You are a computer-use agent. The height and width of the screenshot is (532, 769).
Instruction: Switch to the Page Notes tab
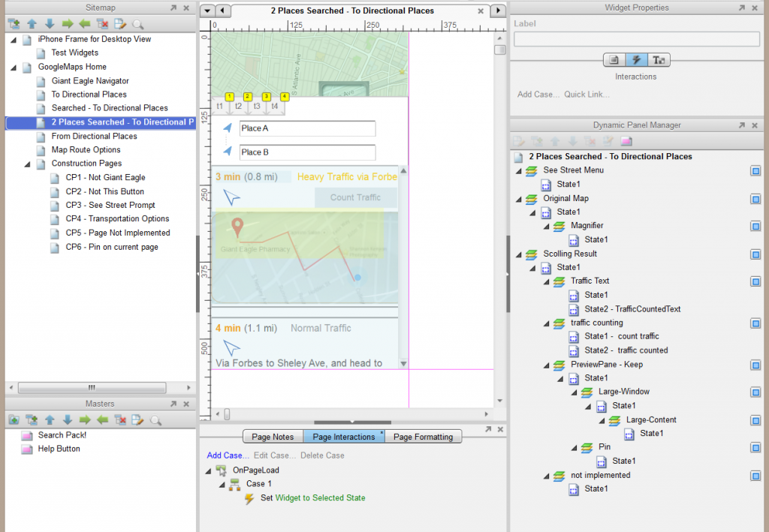[x=273, y=437]
